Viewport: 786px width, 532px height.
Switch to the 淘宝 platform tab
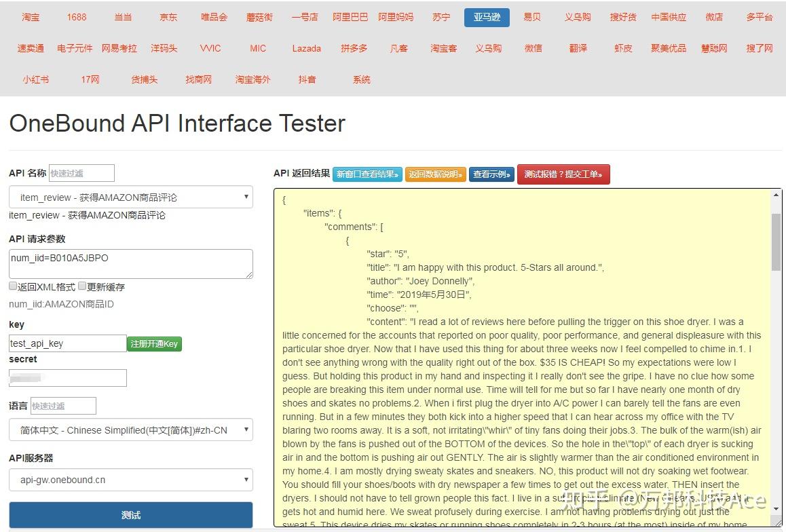[31, 17]
